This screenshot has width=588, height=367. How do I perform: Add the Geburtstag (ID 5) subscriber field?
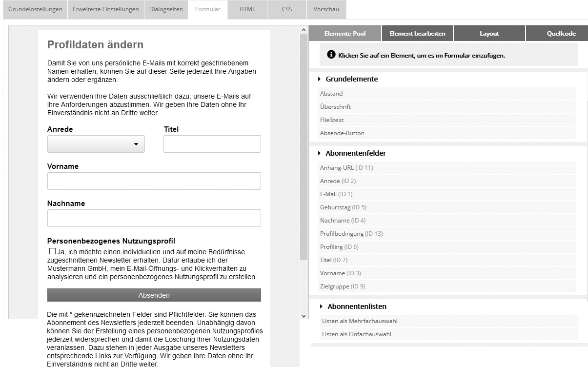(x=343, y=207)
